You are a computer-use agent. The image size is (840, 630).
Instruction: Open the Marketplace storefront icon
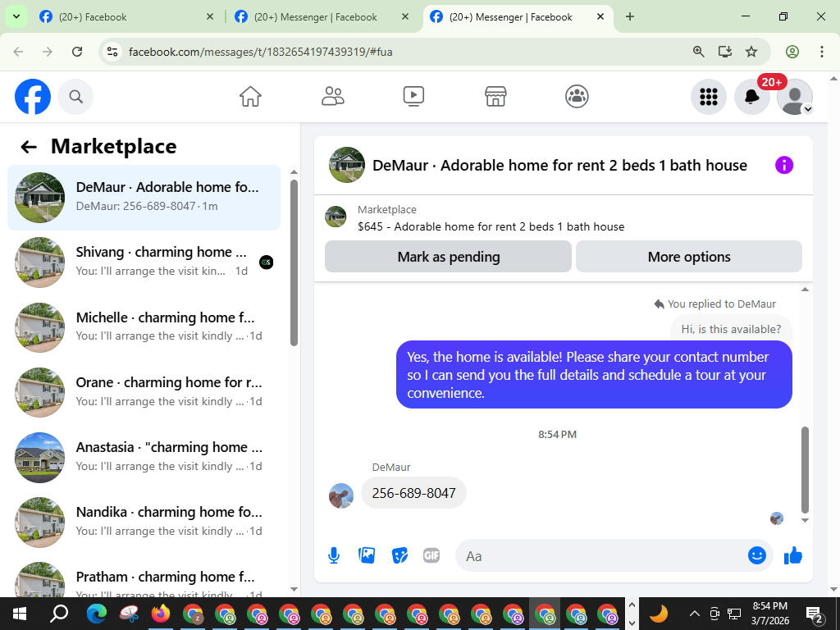pyautogui.click(x=495, y=97)
